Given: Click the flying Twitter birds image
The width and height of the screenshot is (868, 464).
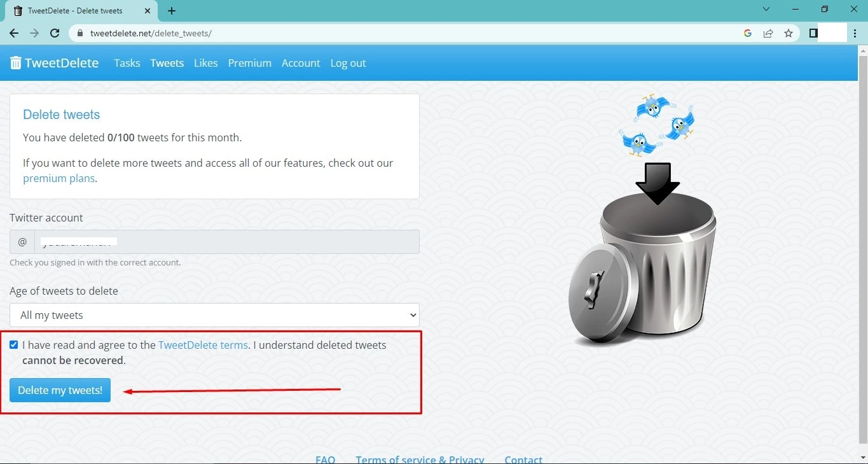Looking at the screenshot, I should click(x=656, y=125).
